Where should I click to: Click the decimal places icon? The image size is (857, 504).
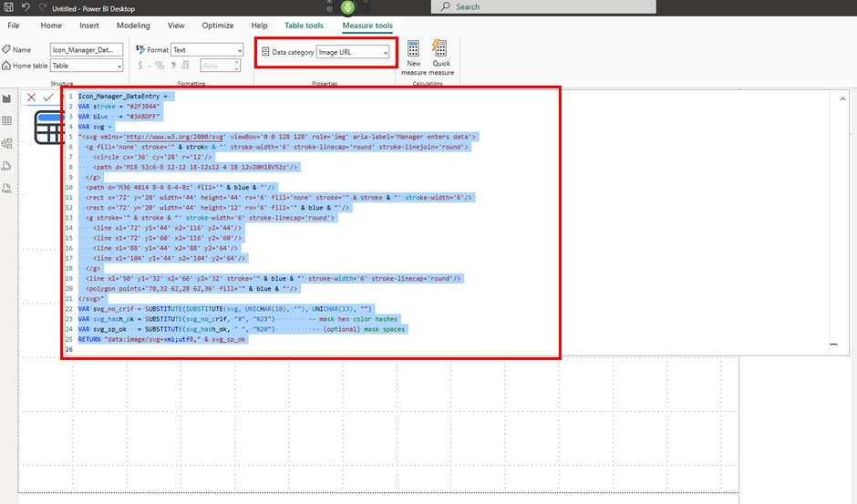185,66
